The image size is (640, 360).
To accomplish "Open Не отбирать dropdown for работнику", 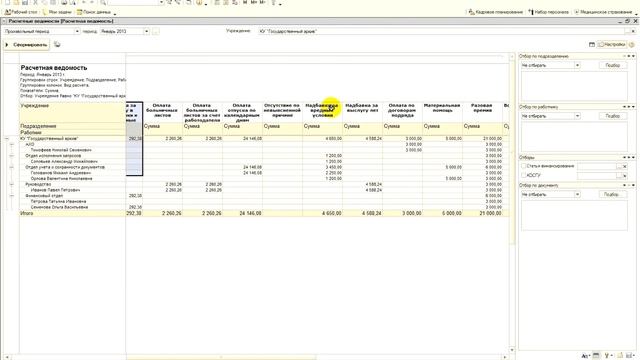I will (x=577, y=116).
